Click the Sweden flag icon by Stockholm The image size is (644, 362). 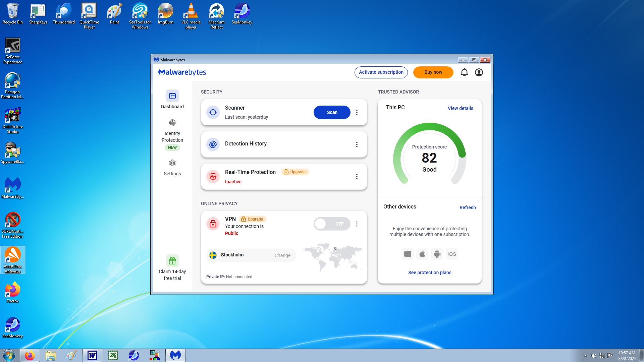[213, 255]
